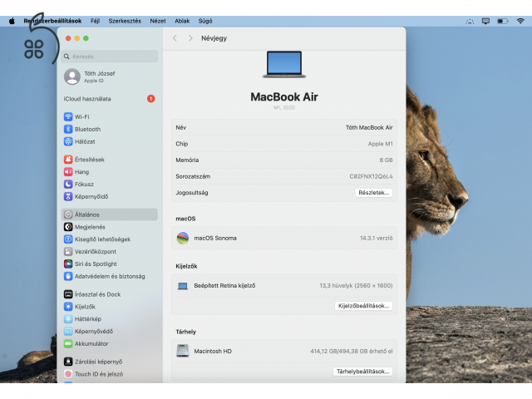This screenshot has height=399, width=532.
Task: Click the Részletek... button
Action: pyautogui.click(x=373, y=193)
